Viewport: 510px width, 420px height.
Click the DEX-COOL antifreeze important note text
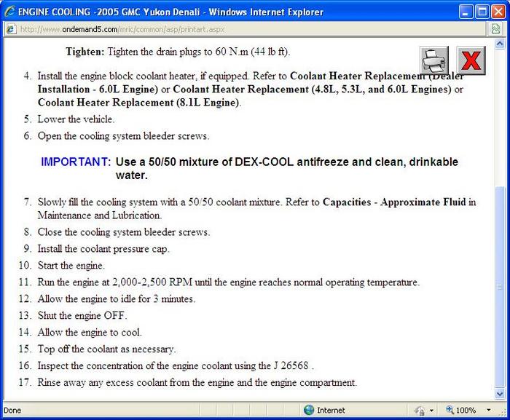[286, 168]
